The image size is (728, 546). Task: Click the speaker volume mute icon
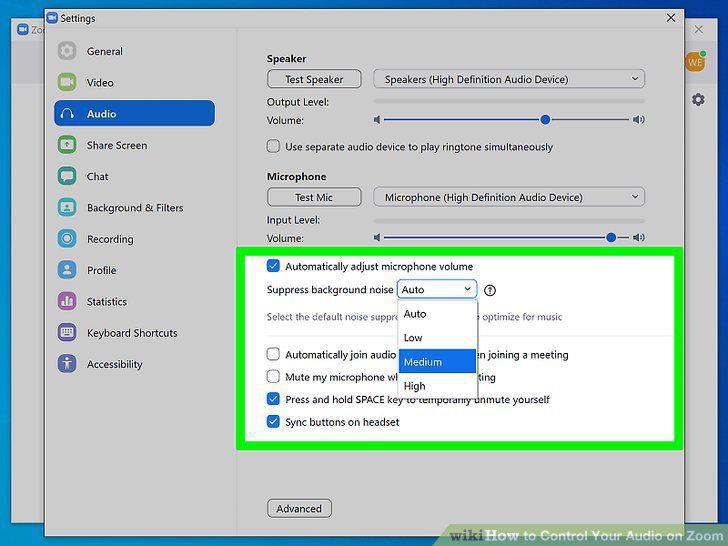pyautogui.click(x=377, y=120)
